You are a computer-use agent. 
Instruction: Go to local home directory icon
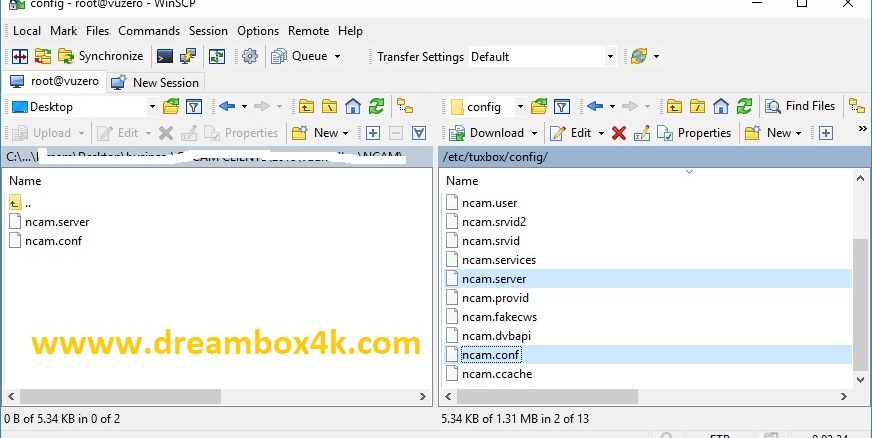(x=353, y=106)
